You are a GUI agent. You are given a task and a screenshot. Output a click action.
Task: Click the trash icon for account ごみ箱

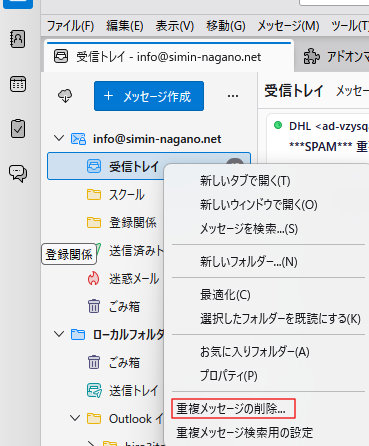click(94, 306)
